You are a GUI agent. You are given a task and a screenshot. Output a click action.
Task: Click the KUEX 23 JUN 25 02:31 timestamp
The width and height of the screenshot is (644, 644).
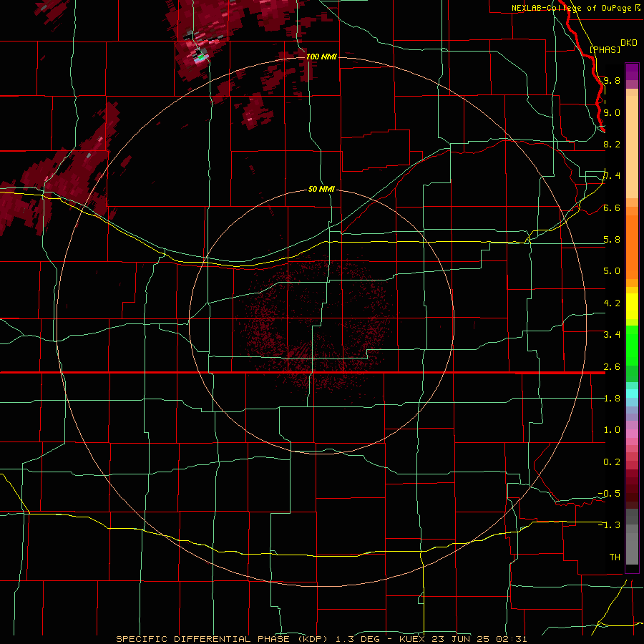click(463, 639)
